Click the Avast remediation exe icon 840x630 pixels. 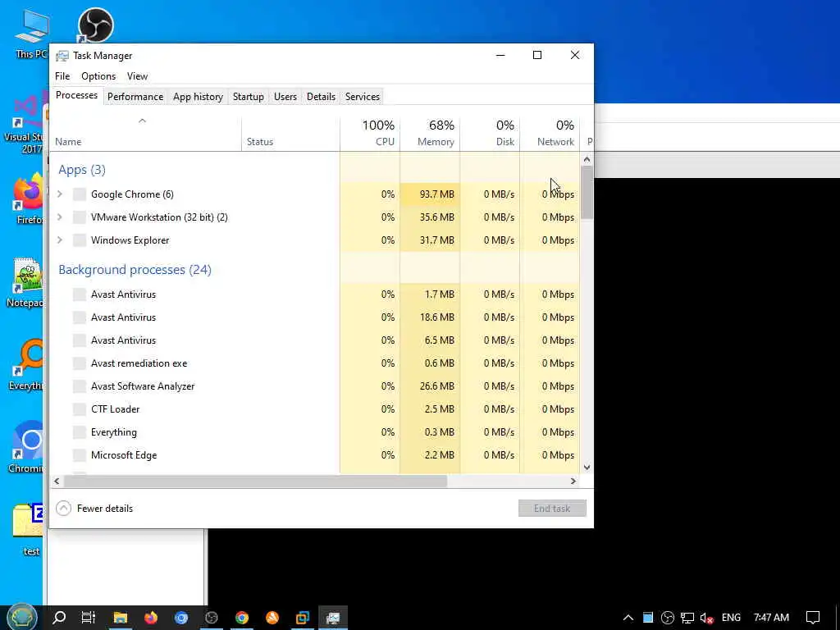click(80, 363)
